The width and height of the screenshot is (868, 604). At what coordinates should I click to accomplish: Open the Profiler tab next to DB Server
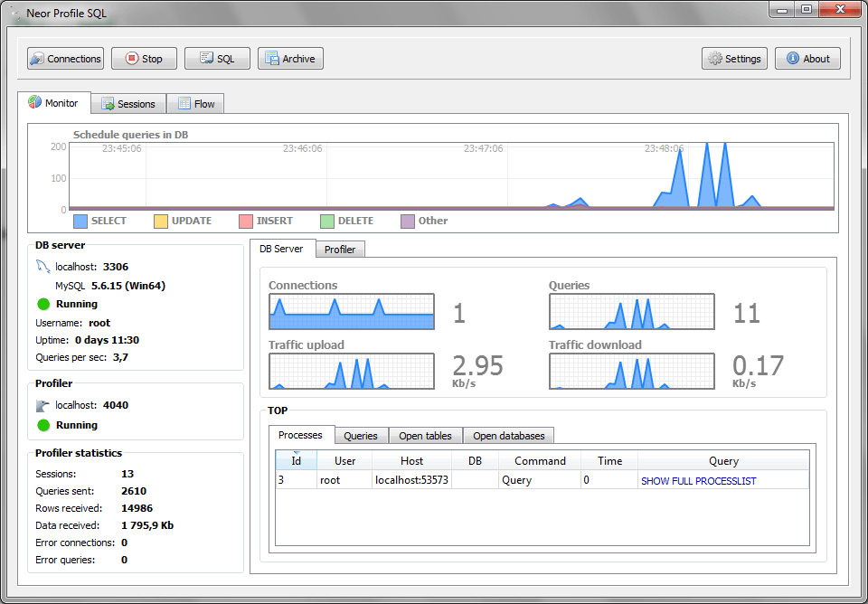340,250
